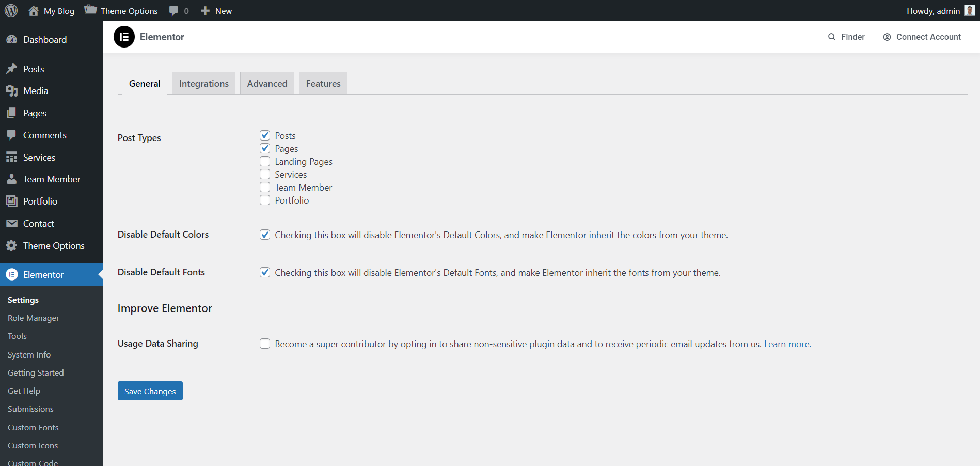Viewport: 980px width, 466px height.
Task: Click the Save Changes button
Action: [x=150, y=391]
